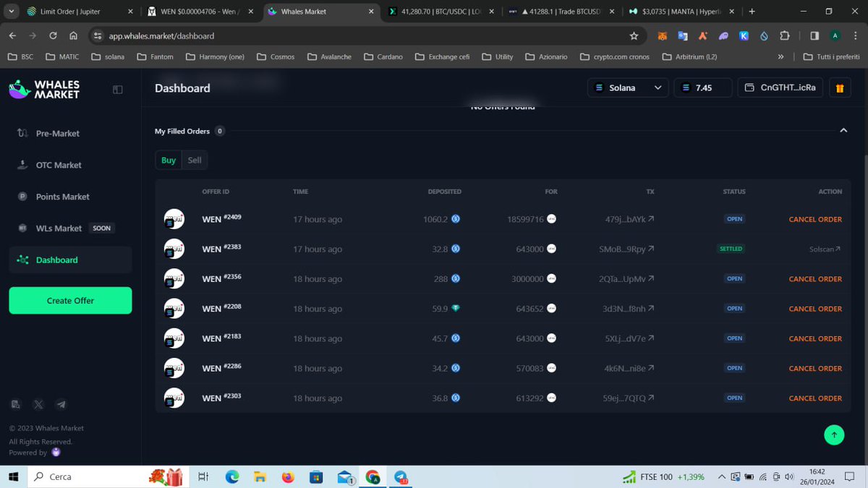The image size is (868, 488).
Task: Collapse the My Filled Orders section
Action: 843,131
